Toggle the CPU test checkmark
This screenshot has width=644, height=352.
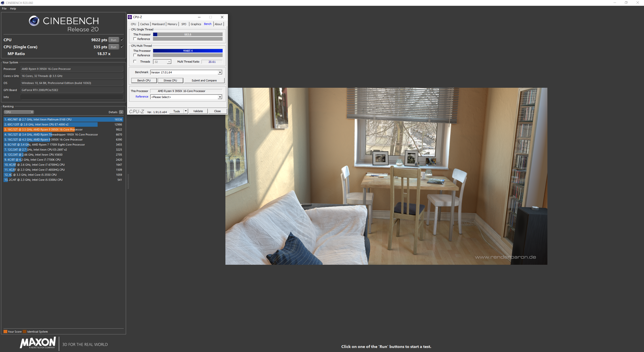point(122,40)
